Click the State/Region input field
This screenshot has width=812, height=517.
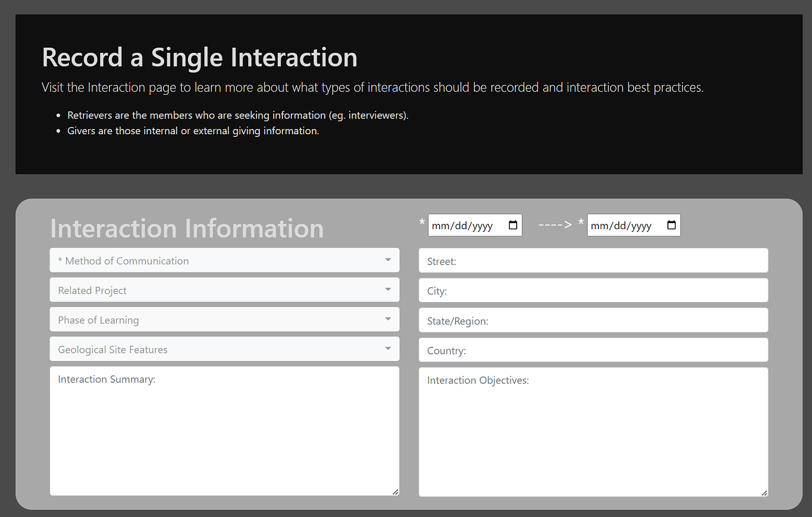click(x=593, y=320)
